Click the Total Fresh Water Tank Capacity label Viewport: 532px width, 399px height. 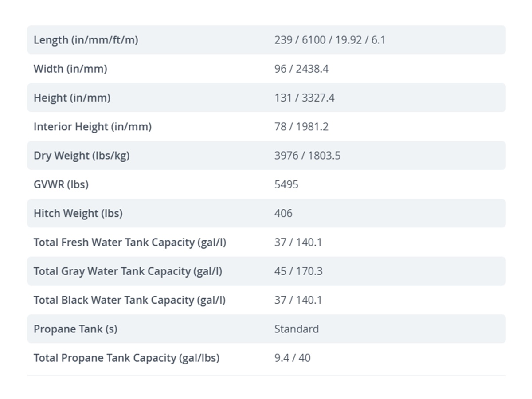(x=130, y=242)
